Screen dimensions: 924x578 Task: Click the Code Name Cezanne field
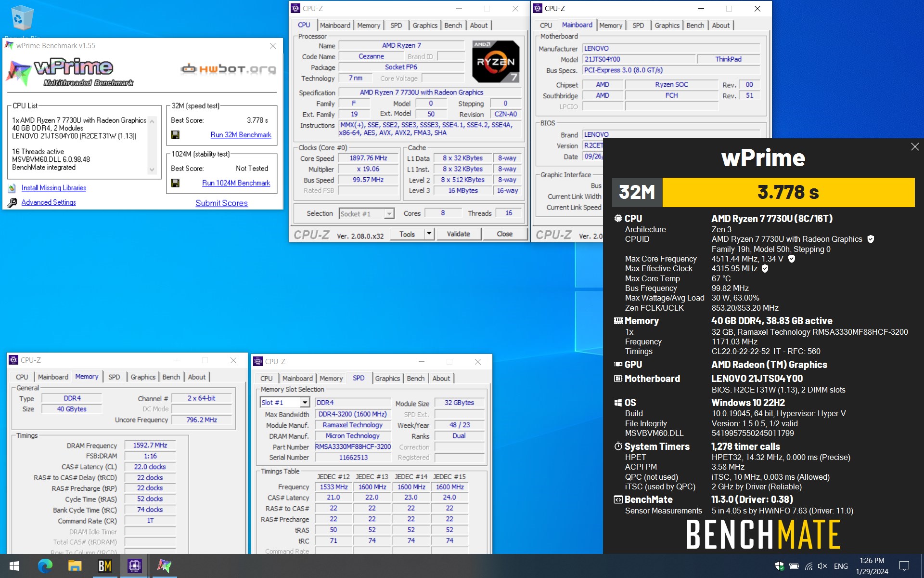click(x=371, y=56)
